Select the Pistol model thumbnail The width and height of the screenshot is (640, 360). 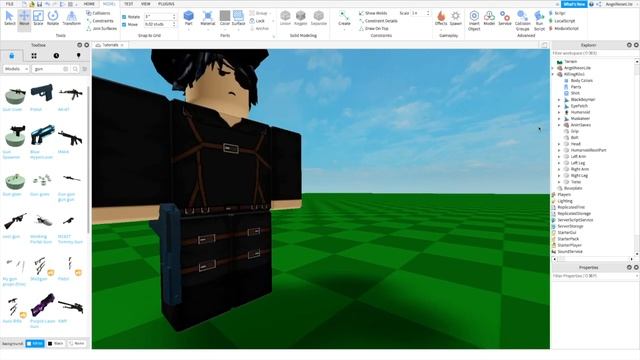[42, 94]
